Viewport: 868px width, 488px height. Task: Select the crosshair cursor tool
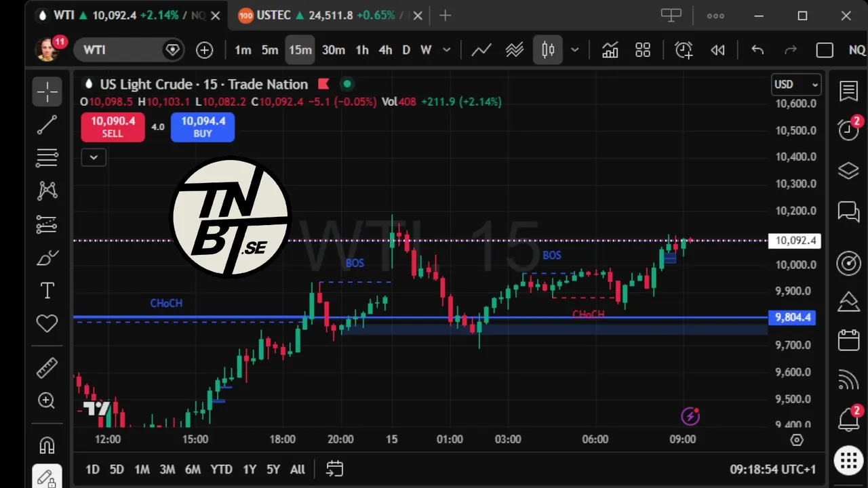pos(47,91)
